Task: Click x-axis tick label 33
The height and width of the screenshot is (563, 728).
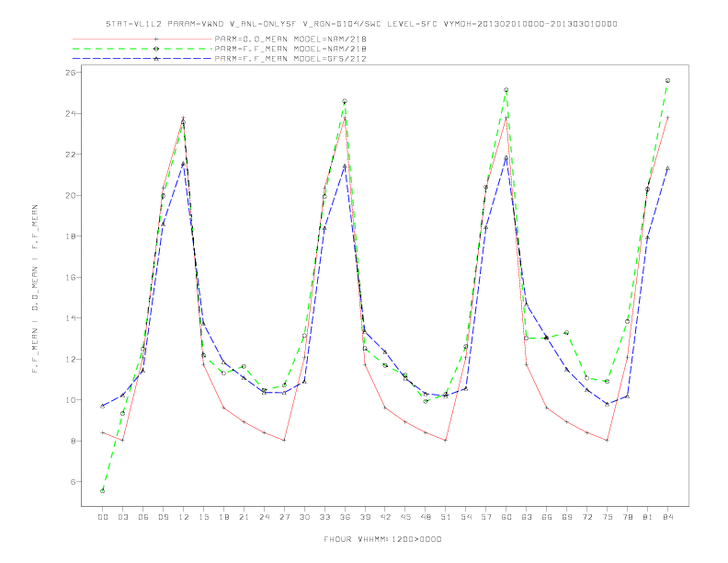Action: point(324,517)
